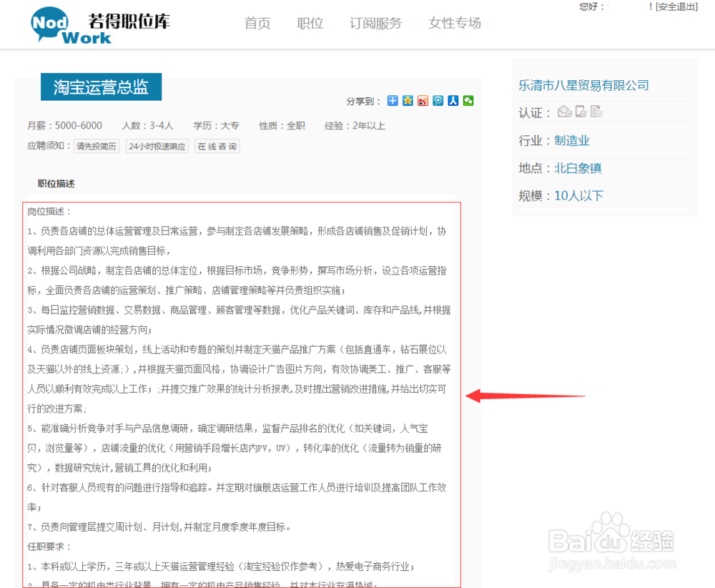Open more sharing options with plus icon
The width and height of the screenshot is (715, 588).
(392, 101)
